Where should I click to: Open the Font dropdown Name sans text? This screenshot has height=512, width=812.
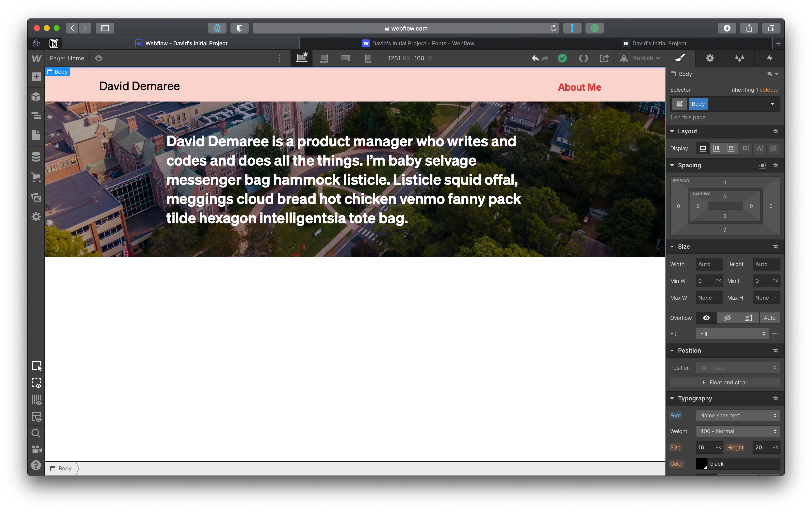tap(737, 415)
